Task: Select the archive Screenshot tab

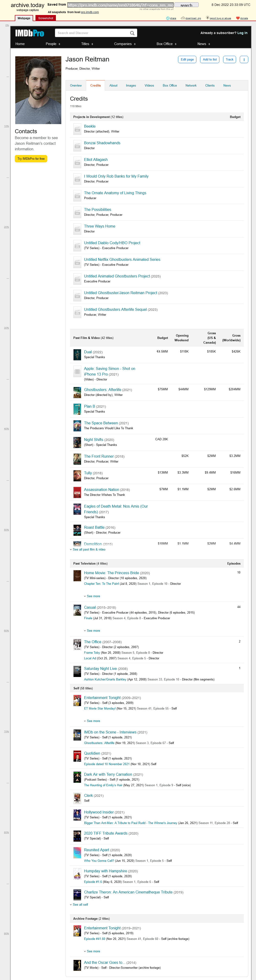Action: [46, 18]
